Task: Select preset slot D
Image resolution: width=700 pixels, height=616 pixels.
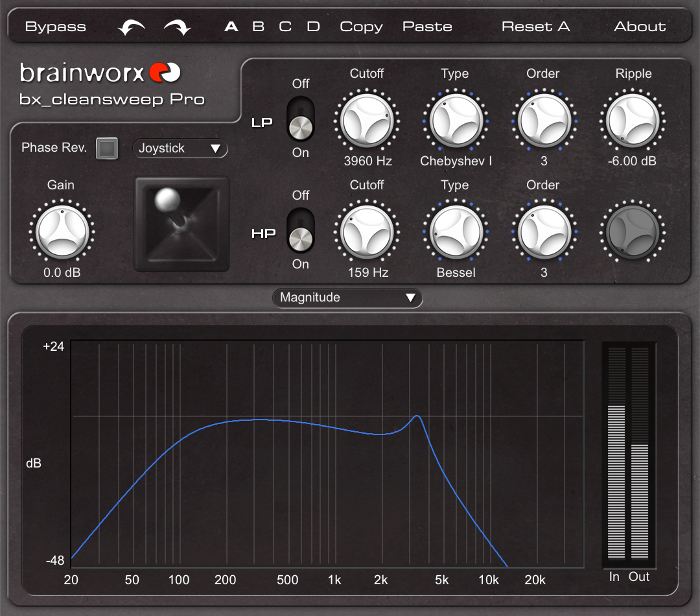Action: click(313, 26)
